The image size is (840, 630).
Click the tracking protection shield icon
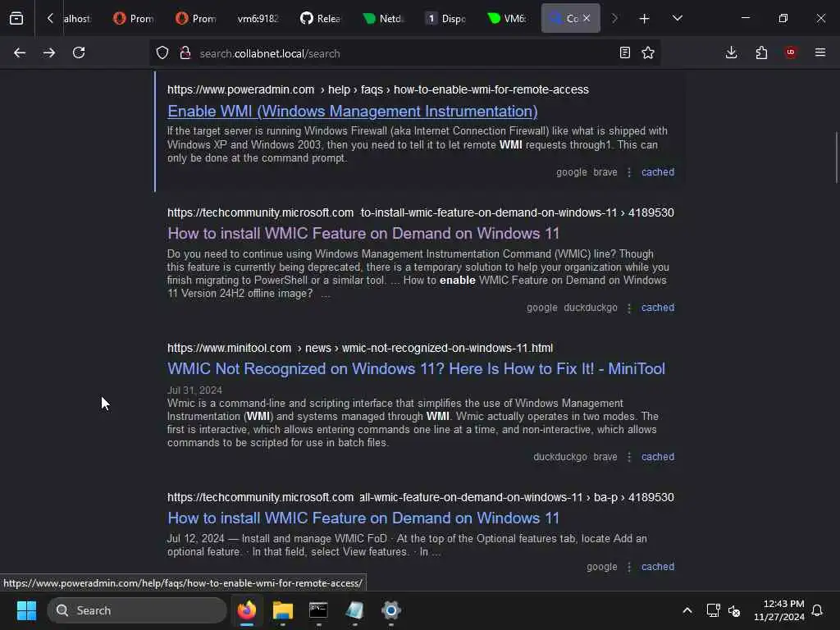click(x=162, y=53)
